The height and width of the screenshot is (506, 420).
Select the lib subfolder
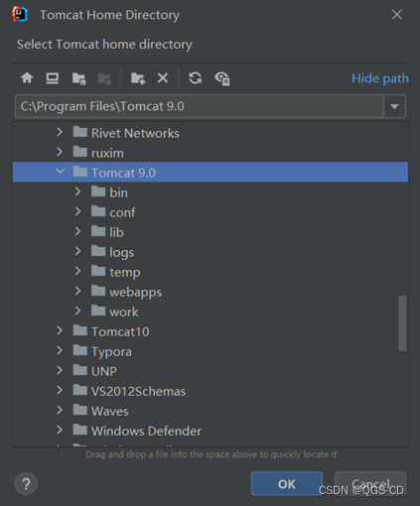(x=210, y=232)
